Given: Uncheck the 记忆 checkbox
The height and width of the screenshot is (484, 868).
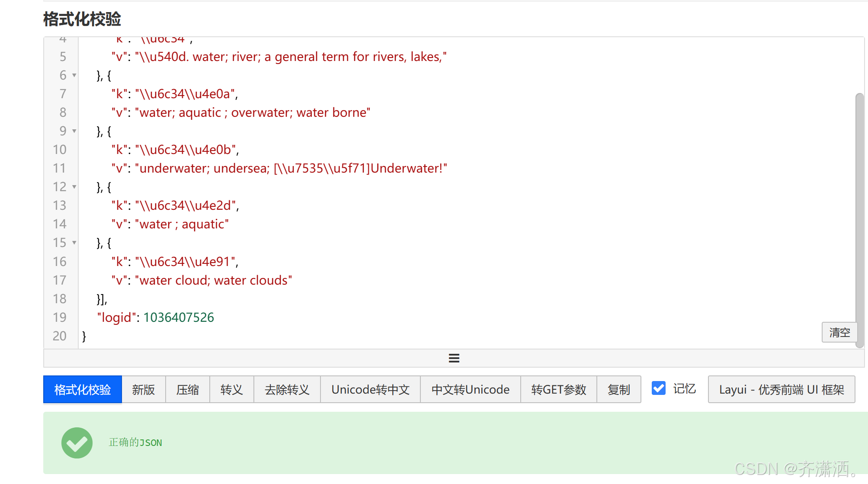Looking at the screenshot, I should [x=659, y=388].
